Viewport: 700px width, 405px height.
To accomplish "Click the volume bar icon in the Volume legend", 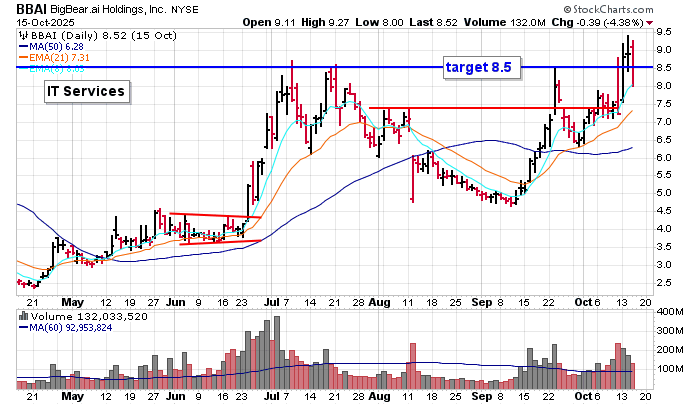I will [22, 315].
